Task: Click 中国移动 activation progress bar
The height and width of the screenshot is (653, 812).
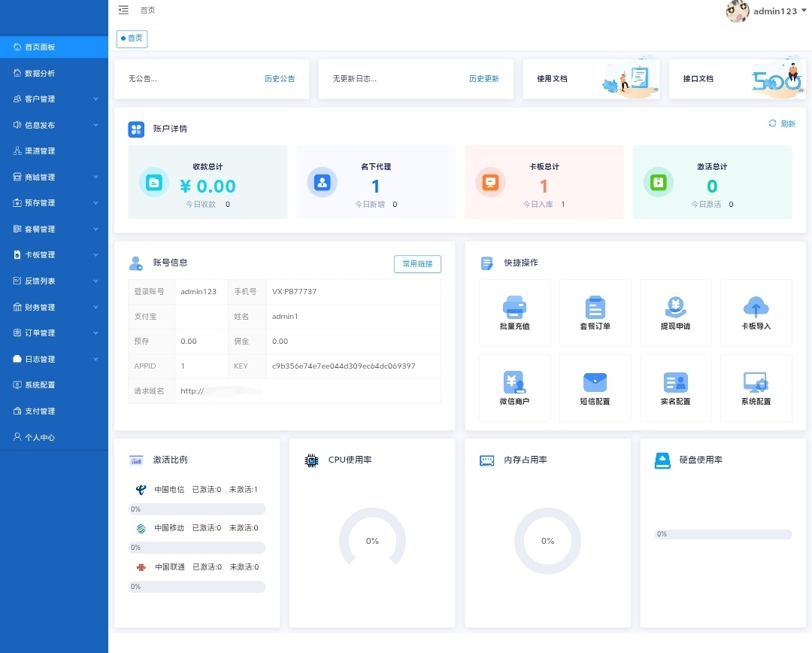Action: [x=197, y=547]
